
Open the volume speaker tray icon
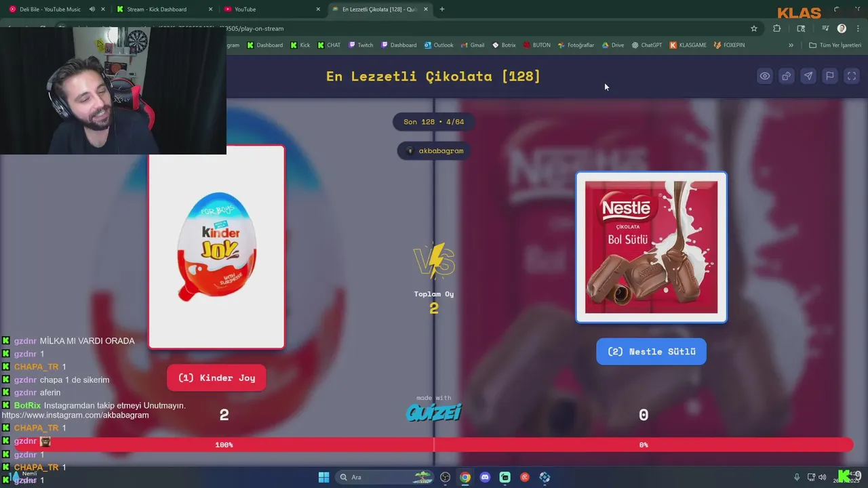tap(823, 477)
